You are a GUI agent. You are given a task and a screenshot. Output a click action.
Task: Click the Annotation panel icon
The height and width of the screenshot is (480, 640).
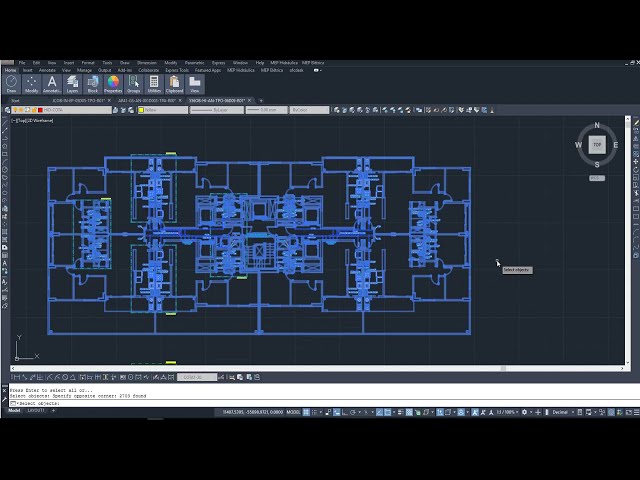click(52, 83)
